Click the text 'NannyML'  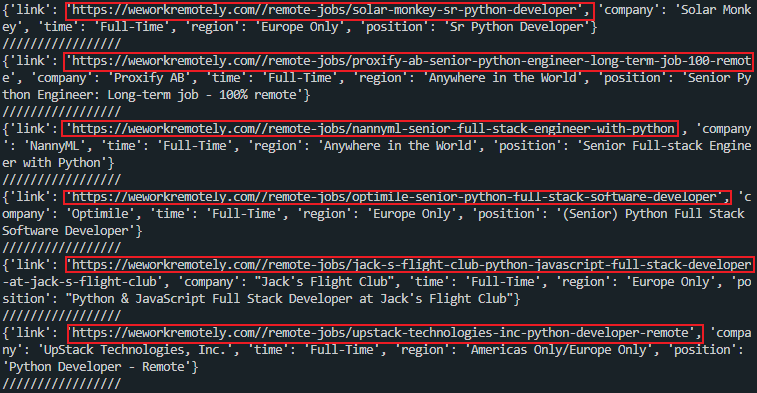55,146
